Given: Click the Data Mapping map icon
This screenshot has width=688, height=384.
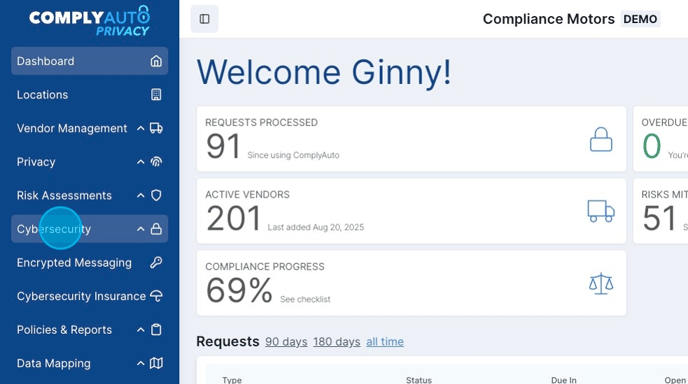Looking at the screenshot, I should (156, 363).
